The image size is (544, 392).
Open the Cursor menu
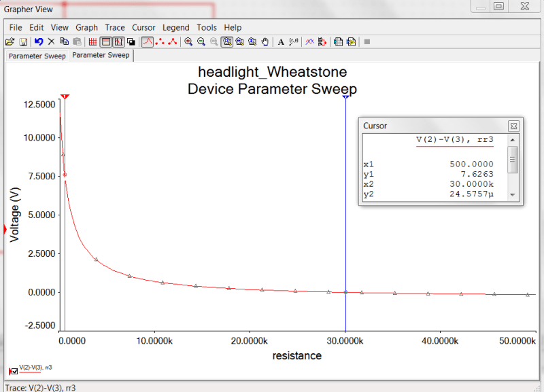143,27
